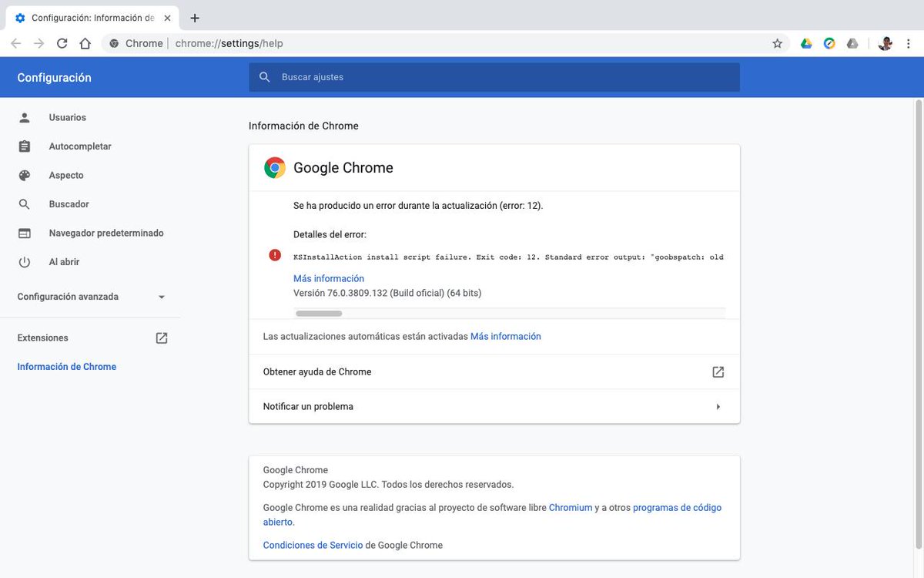Click the Autocompletar clipboard icon
This screenshot has height=578, width=924.
pyautogui.click(x=25, y=146)
